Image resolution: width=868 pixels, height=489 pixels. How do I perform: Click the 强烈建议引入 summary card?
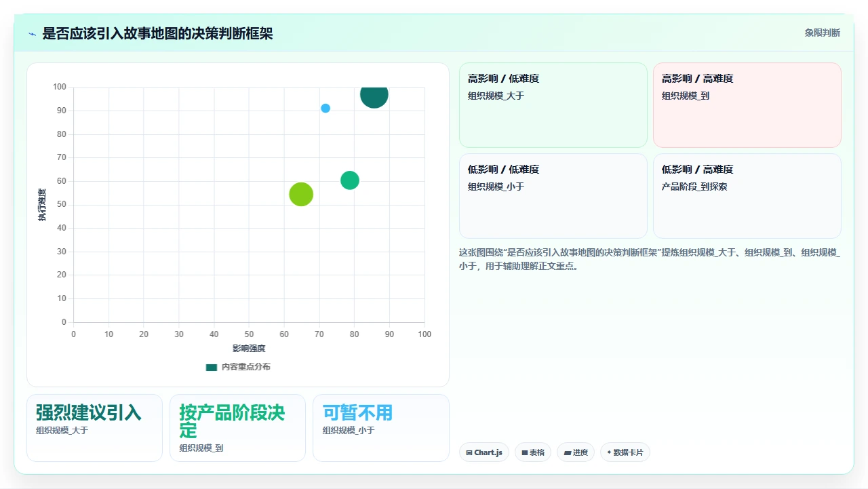pos(94,428)
